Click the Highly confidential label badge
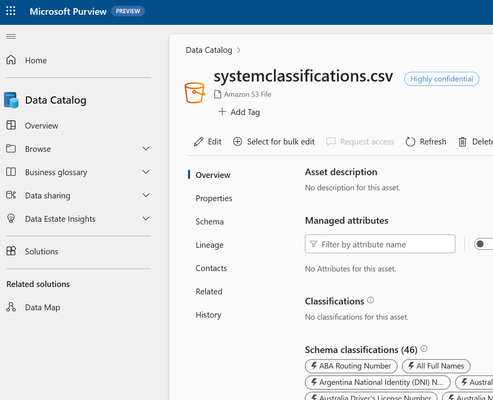 (442, 79)
